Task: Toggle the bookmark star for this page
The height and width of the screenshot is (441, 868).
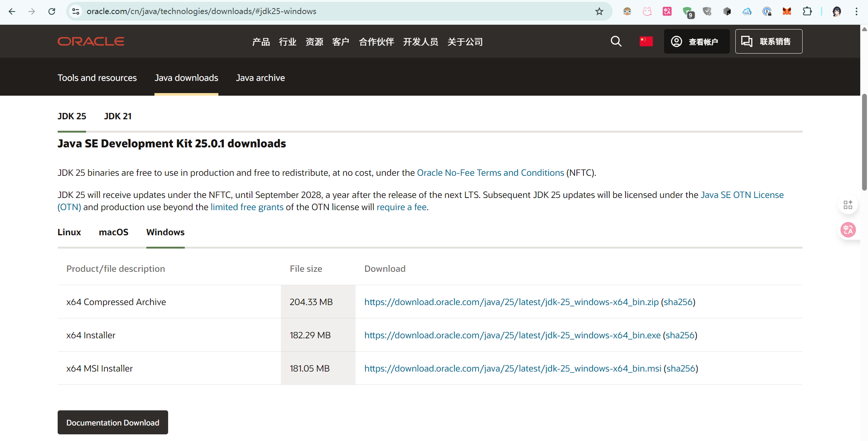Action: click(x=599, y=11)
